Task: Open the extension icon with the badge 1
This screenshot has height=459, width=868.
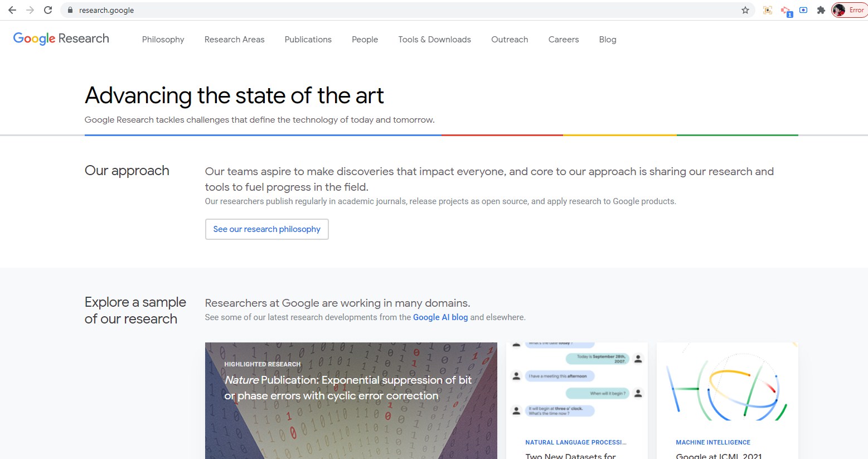Action: (786, 11)
